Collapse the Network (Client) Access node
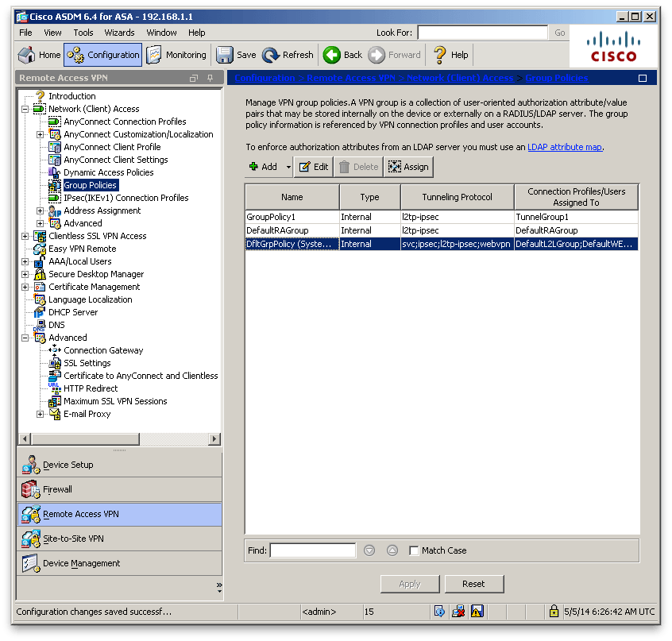Screen dimensions: 672x641 [25, 110]
